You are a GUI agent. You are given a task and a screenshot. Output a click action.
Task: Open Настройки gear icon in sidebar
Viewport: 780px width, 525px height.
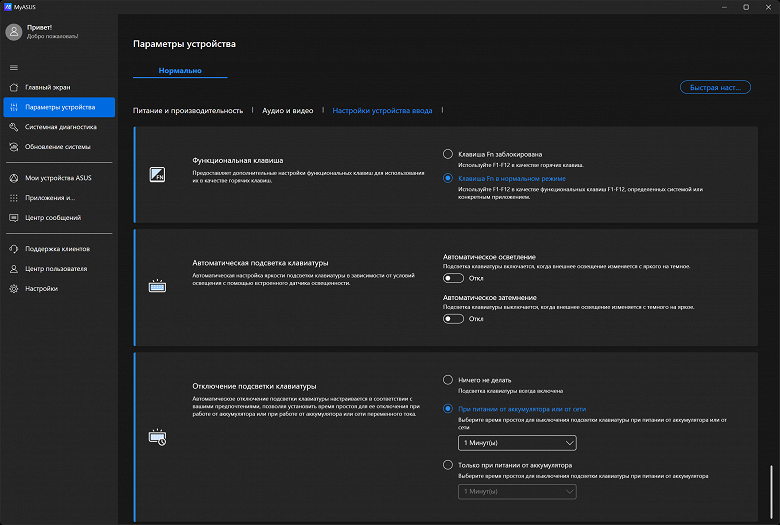tap(14, 288)
